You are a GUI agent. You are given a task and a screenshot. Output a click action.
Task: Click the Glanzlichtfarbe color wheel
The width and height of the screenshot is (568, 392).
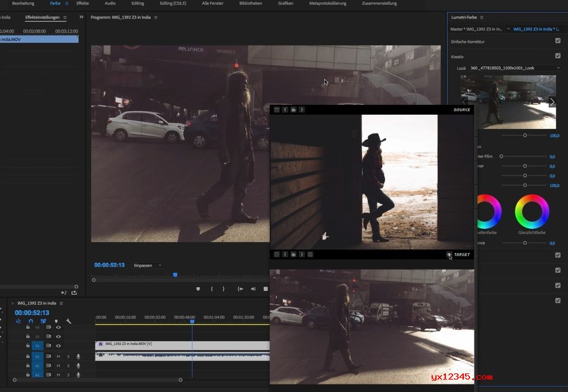tap(532, 212)
